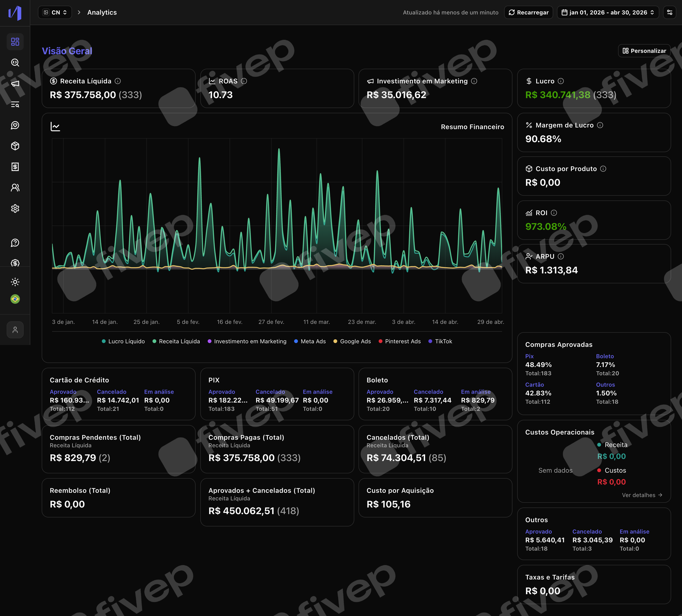Click the info icon beside ROI
This screenshot has width=682, height=616.
[x=554, y=213]
